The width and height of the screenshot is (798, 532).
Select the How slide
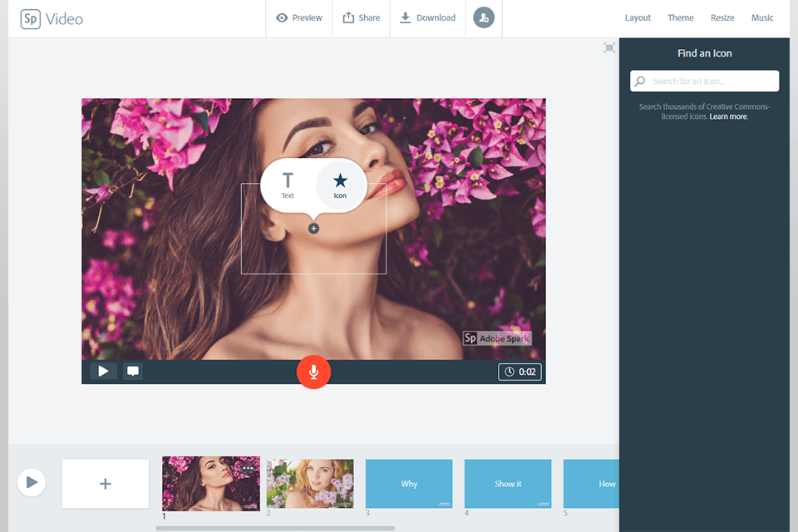pyautogui.click(x=591, y=484)
